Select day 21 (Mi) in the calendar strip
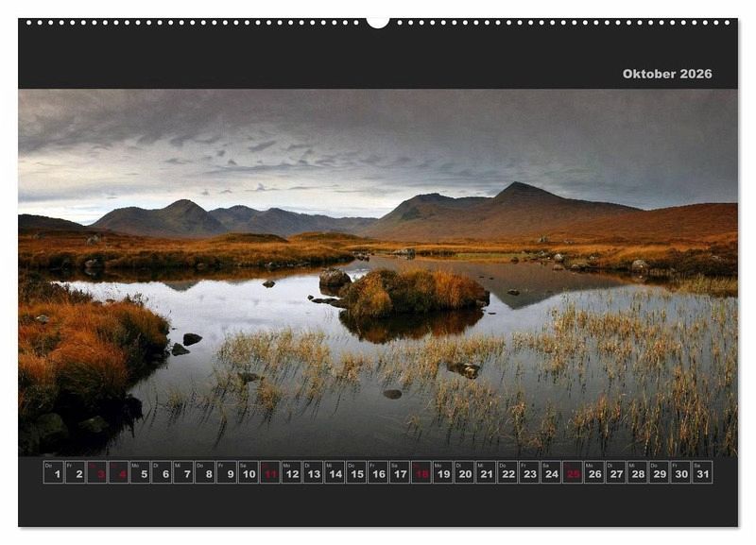This screenshot has height=545, width=756. [487, 472]
